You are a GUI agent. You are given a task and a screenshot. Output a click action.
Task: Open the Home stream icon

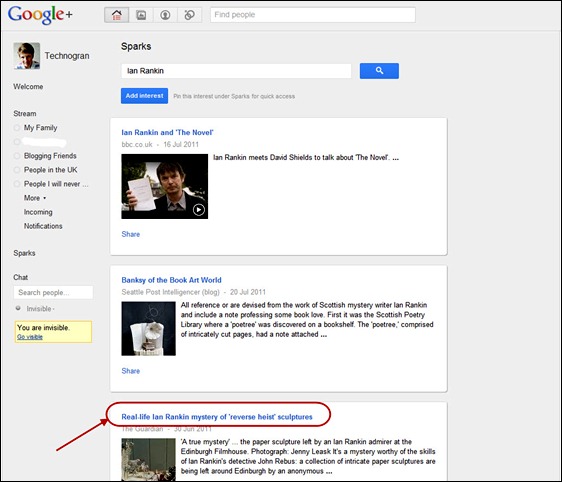pyautogui.click(x=116, y=15)
